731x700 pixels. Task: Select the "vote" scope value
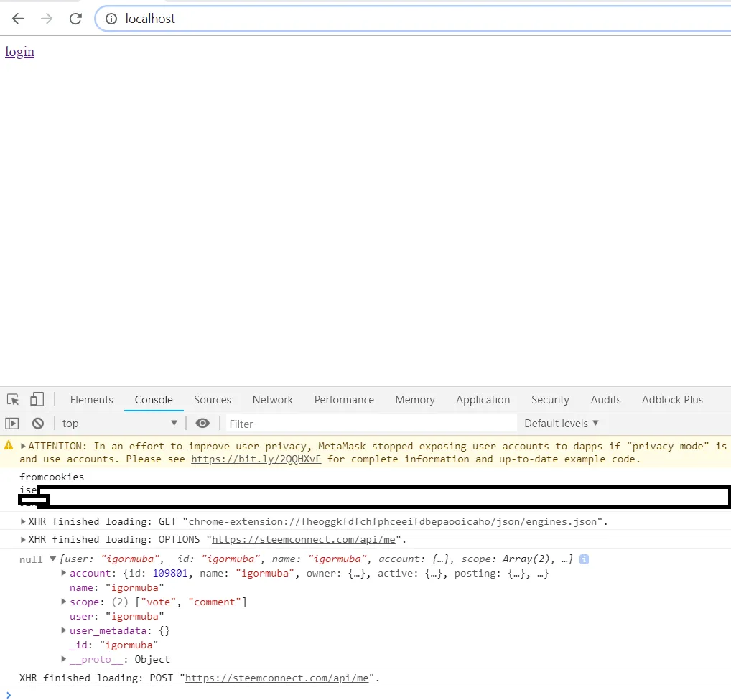pos(158,602)
